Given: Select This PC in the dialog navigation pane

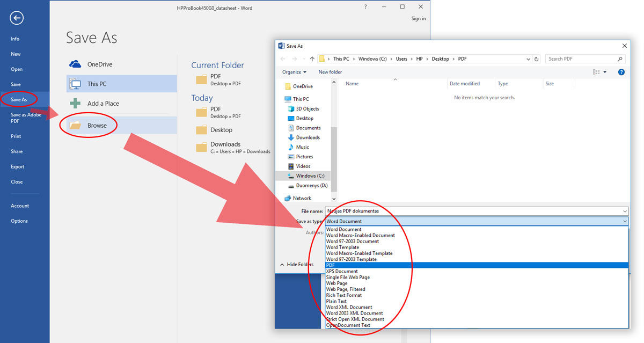Looking at the screenshot, I should [x=296, y=99].
